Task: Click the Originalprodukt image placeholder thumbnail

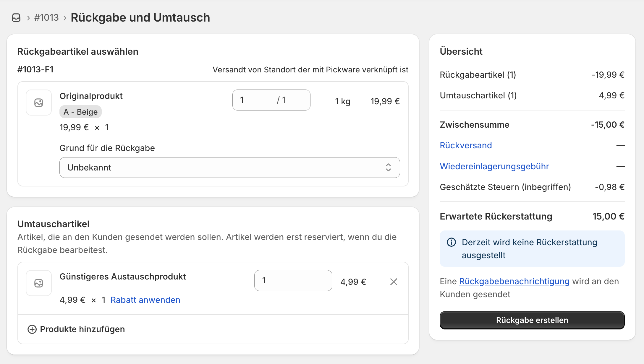Action: tap(39, 103)
